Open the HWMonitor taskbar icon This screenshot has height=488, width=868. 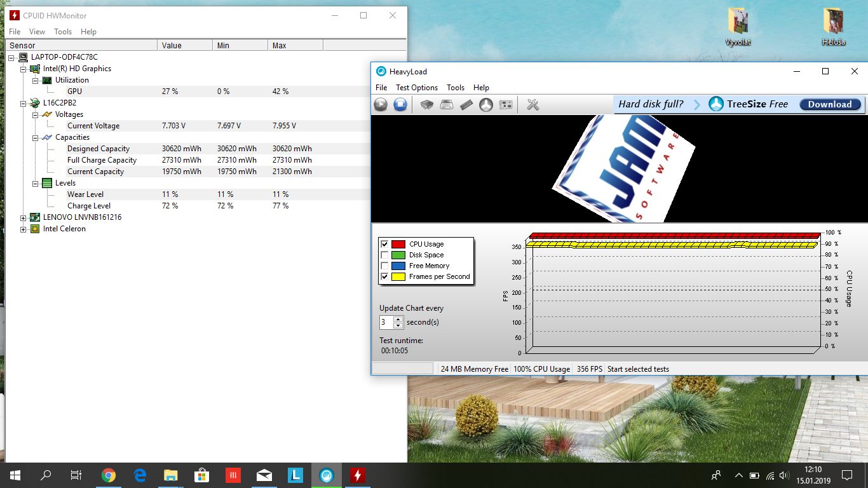(x=357, y=475)
